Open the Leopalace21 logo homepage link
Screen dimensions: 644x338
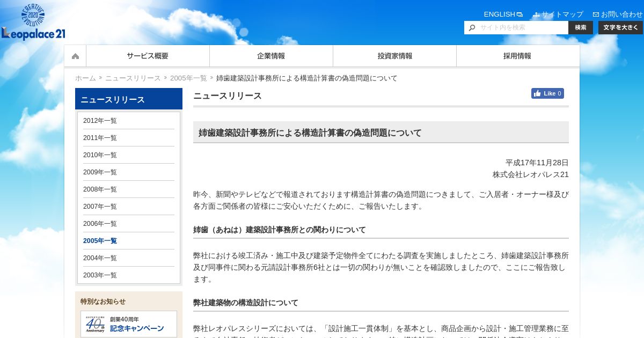click(33, 23)
